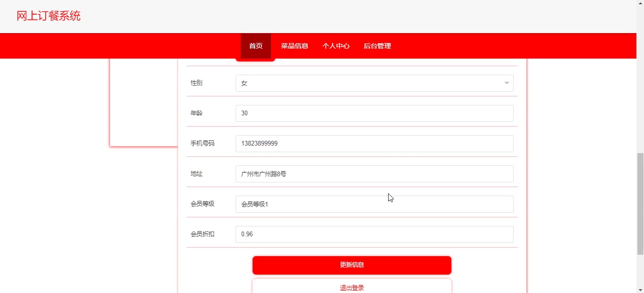Click the 地址 field label
This screenshot has width=644, height=293.
(196, 173)
